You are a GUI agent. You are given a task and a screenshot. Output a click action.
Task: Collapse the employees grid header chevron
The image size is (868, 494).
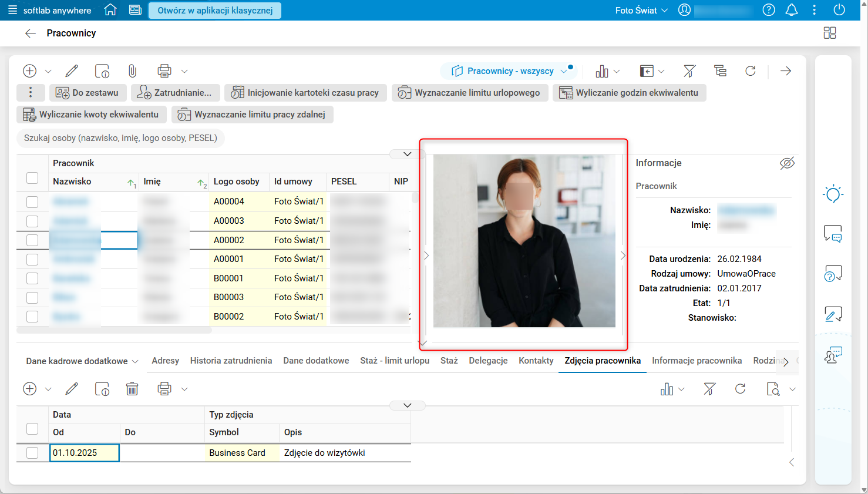(x=408, y=154)
